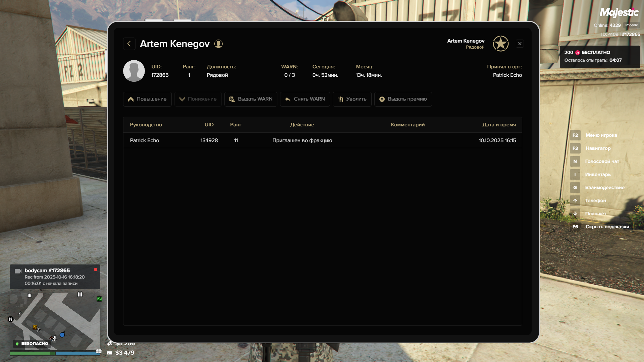Click the N Голосовой чат key icon
644x362 pixels.
click(575, 161)
